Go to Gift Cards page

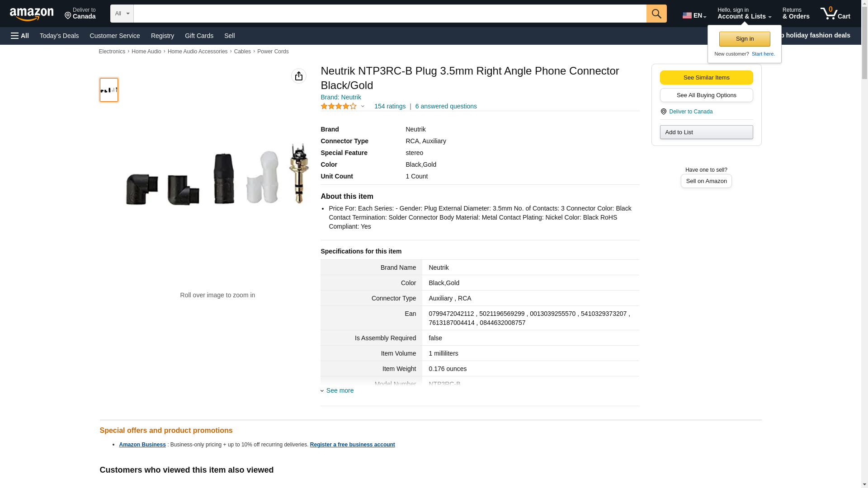pyautogui.click(x=199, y=36)
